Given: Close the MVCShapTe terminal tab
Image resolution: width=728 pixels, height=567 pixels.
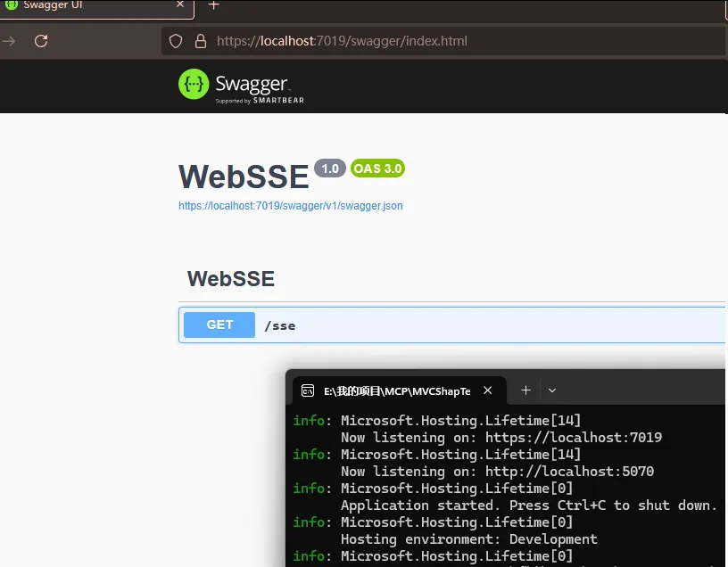Looking at the screenshot, I should (x=487, y=390).
